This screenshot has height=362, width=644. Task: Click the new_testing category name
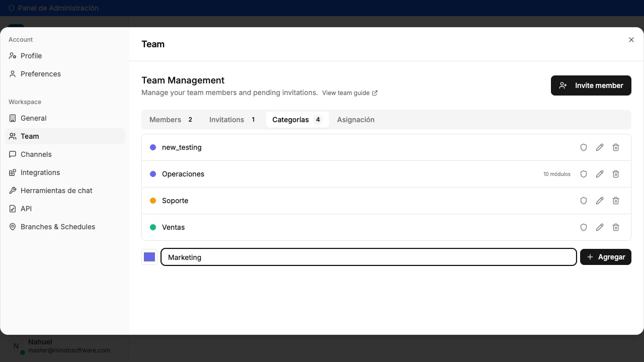pos(182,147)
